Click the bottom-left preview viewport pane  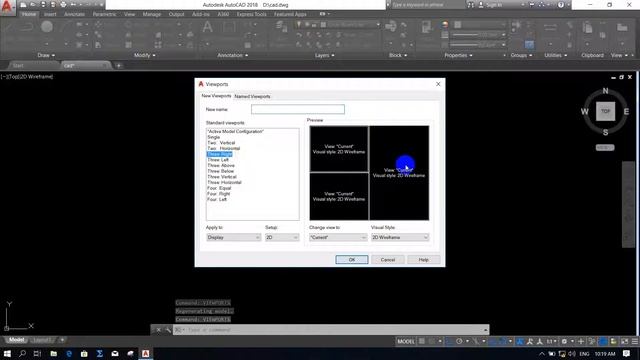339,196
